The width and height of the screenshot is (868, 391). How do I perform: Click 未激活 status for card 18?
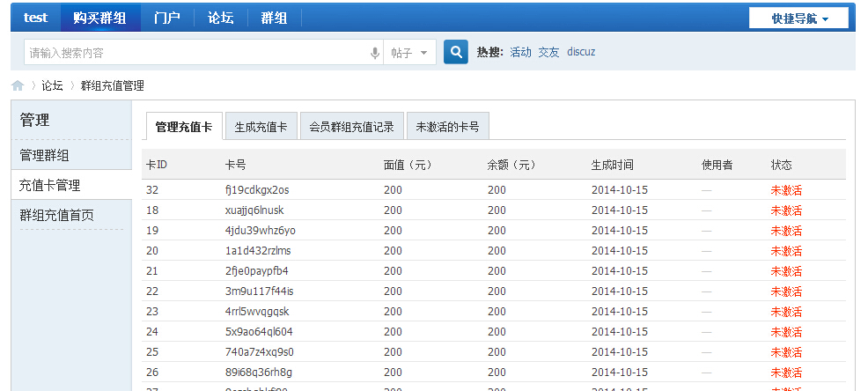pos(786,210)
